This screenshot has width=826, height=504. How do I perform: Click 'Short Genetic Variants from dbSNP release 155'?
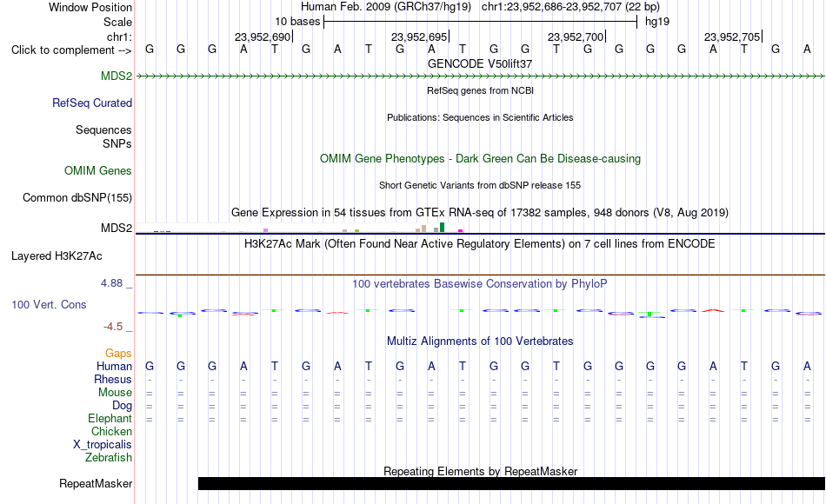480,185
